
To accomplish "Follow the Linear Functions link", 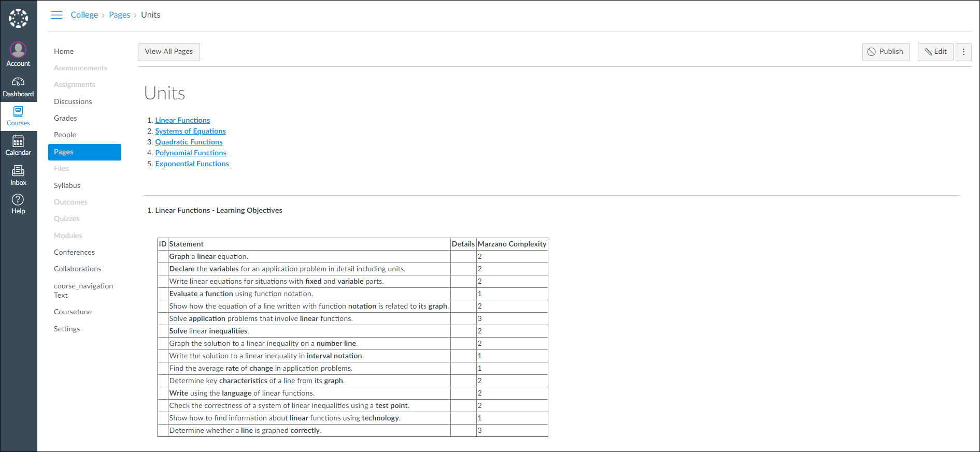I will (x=182, y=121).
